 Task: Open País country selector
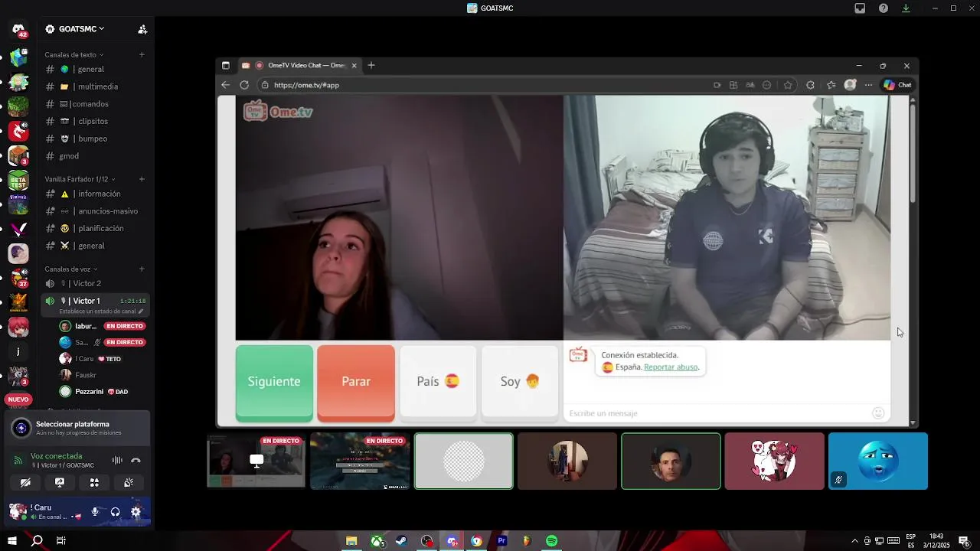[438, 382]
